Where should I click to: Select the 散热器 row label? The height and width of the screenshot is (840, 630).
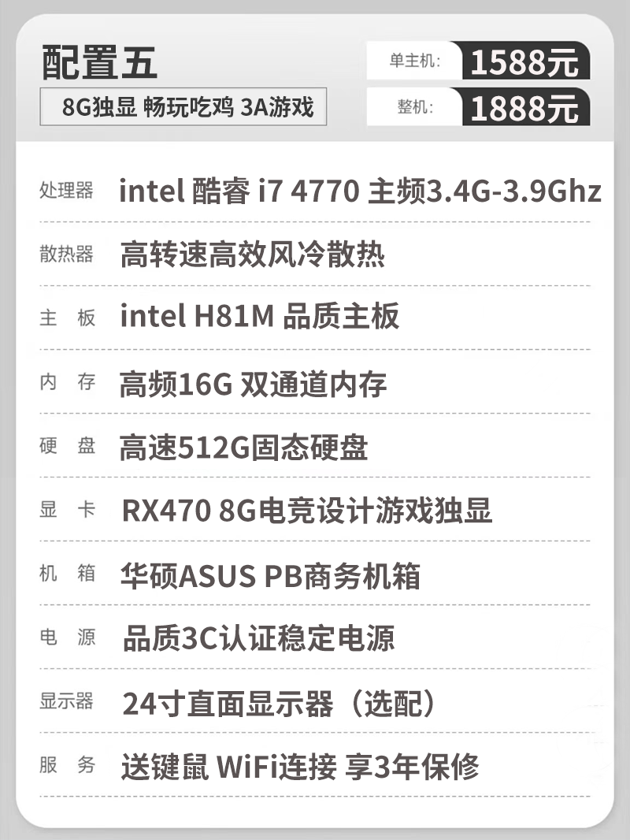[66, 254]
